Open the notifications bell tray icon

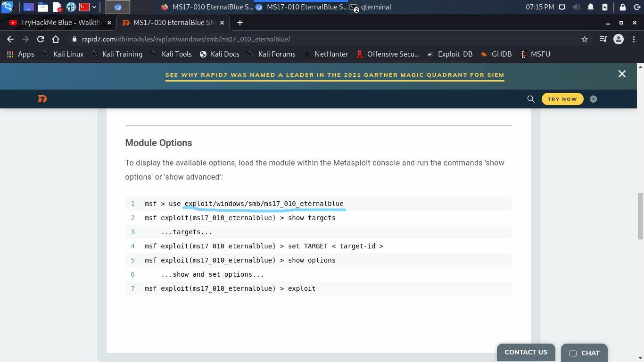tap(591, 7)
